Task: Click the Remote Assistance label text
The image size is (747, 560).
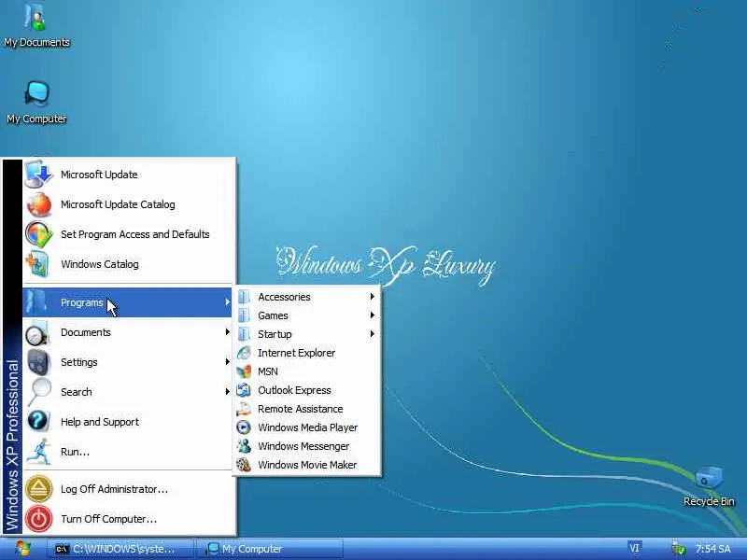Action: [300, 409]
